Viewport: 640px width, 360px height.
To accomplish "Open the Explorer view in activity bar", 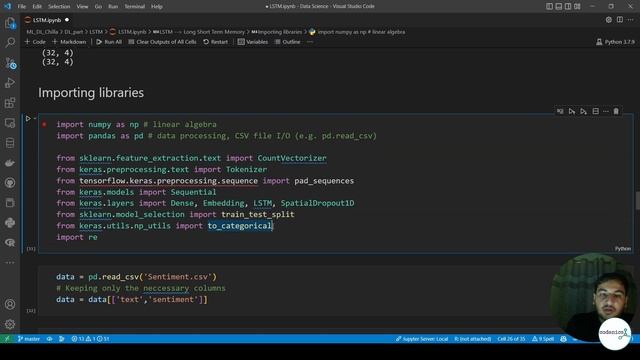I will [10, 23].
